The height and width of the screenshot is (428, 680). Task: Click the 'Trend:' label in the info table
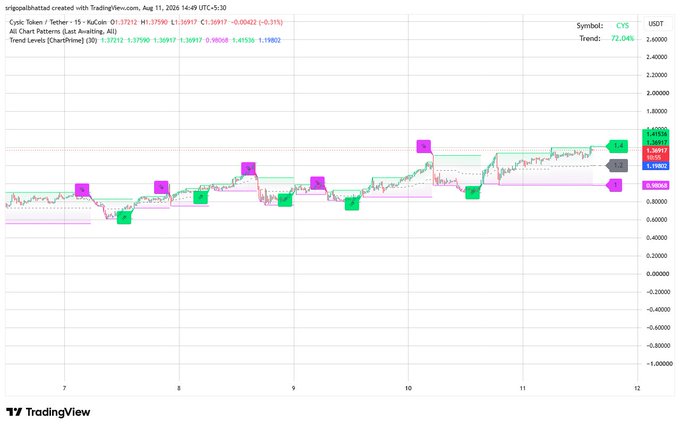pos(590,38)
